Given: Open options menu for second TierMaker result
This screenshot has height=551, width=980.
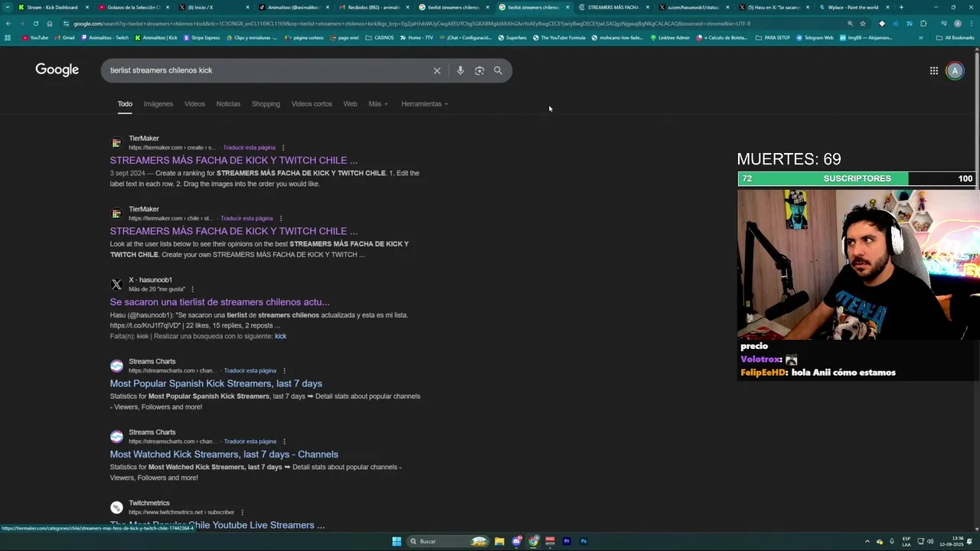Looking at the screenshot, I should 281,218.
